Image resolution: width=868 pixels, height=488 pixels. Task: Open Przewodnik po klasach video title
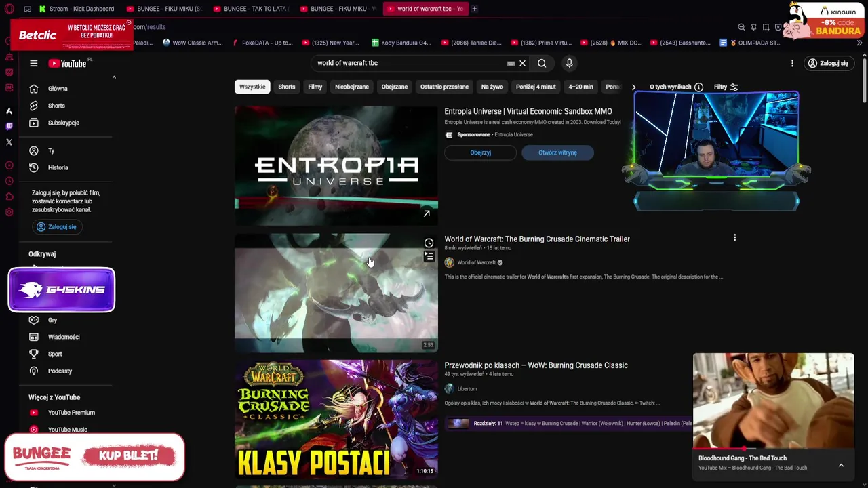tap(536, 365)
